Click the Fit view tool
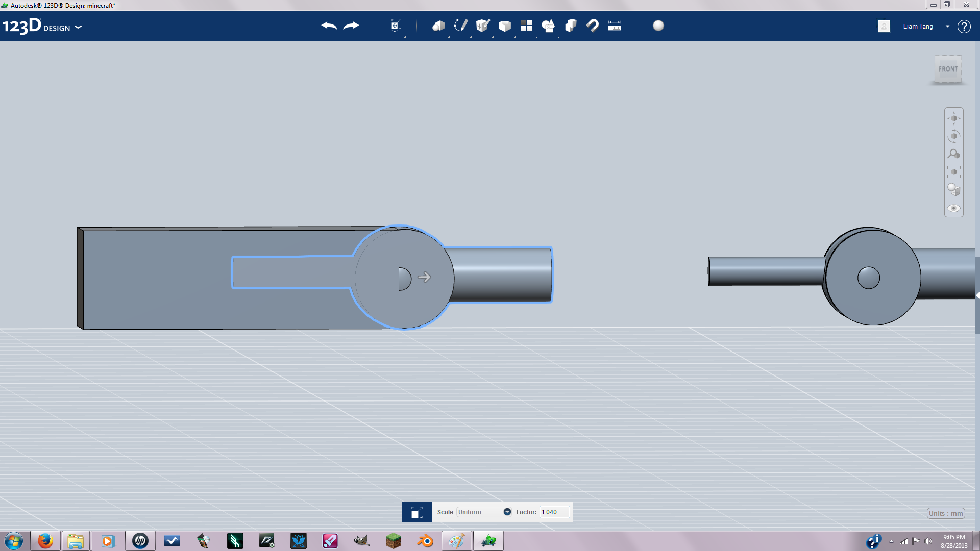 click(954, 172)
